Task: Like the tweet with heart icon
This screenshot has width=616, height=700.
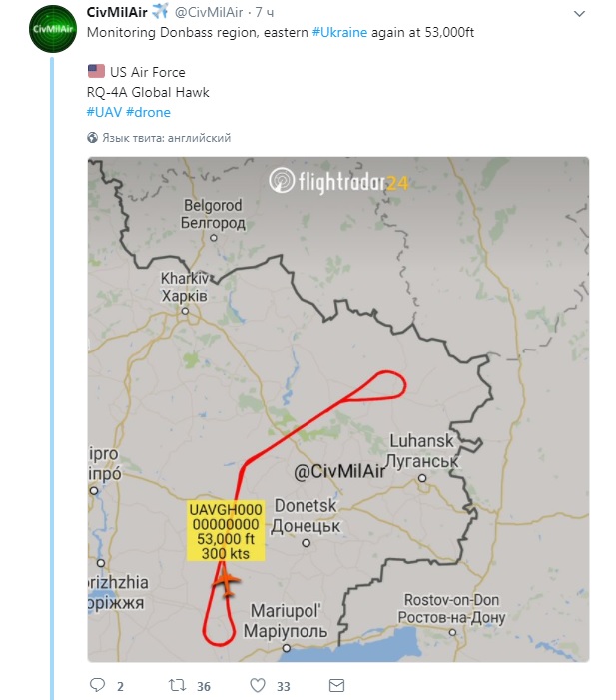Action: point(257,685)
